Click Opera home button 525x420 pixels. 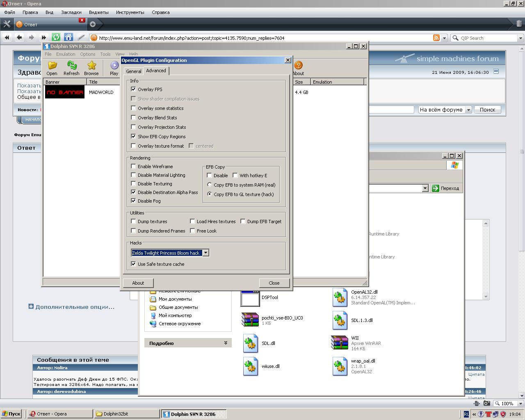click(x=68, y=37)
